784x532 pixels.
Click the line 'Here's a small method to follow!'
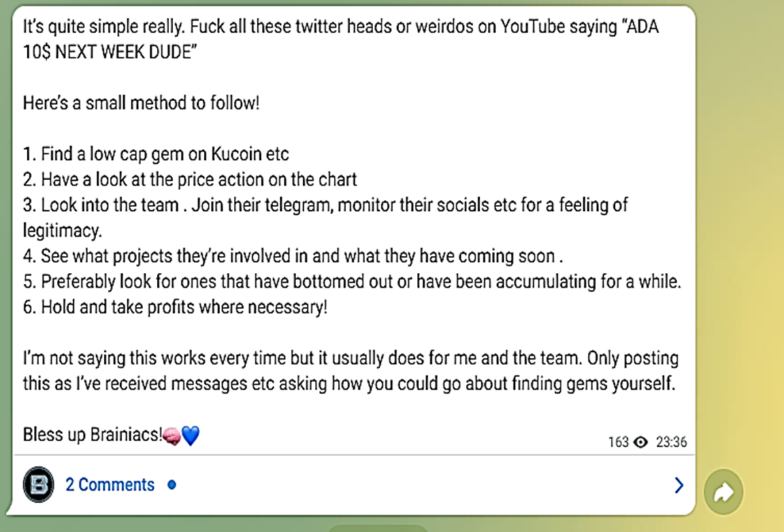pos(141,103)
